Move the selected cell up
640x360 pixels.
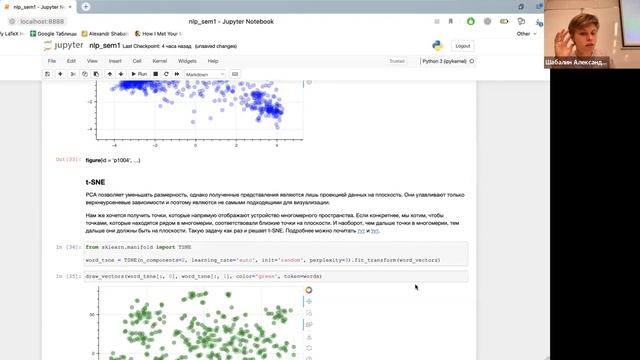coord(109,74)
